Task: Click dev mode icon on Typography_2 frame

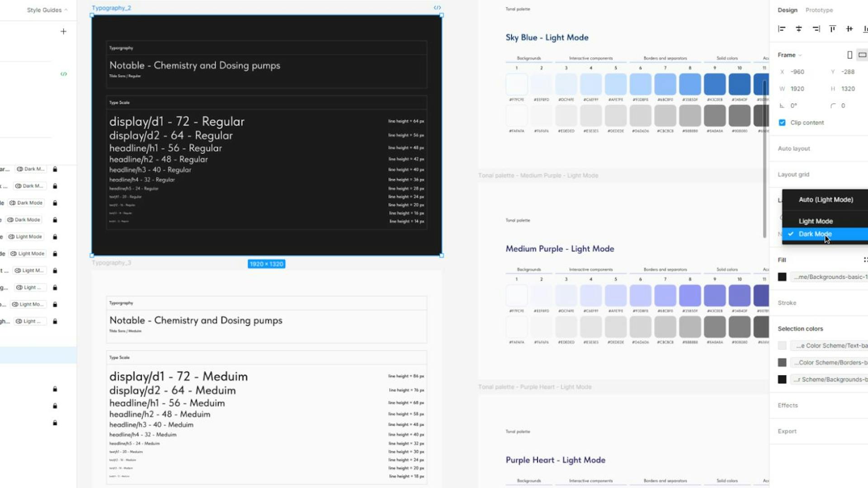Action: 437,8
